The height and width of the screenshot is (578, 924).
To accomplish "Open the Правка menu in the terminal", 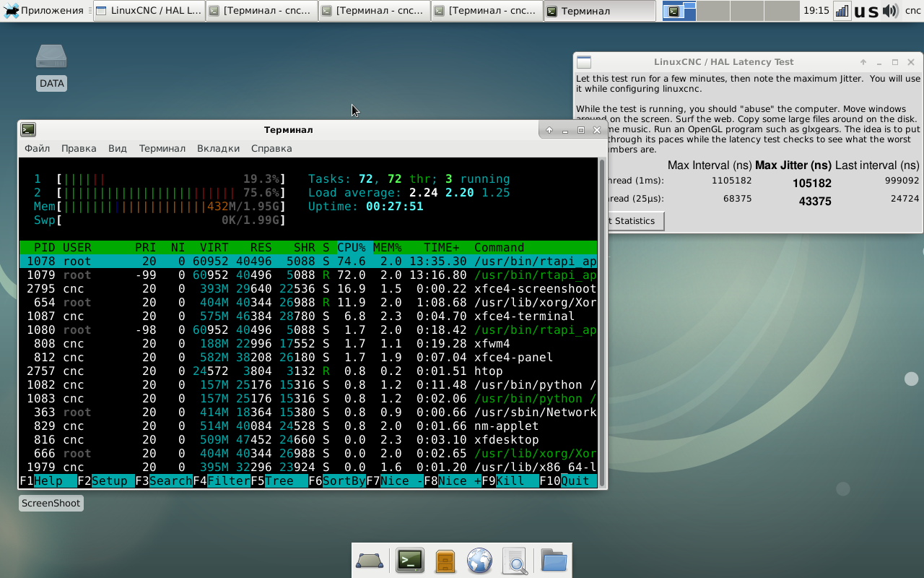I will click(x=79, y=148).
